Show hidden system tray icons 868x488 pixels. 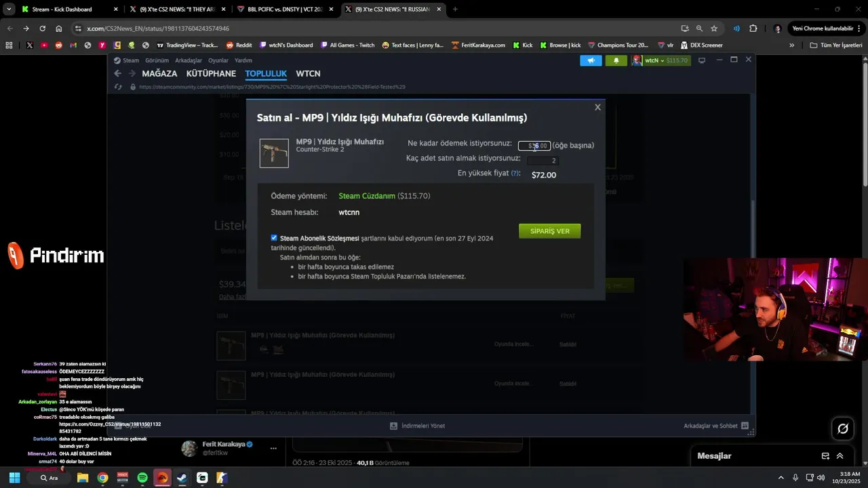click(x=781, y=478)
